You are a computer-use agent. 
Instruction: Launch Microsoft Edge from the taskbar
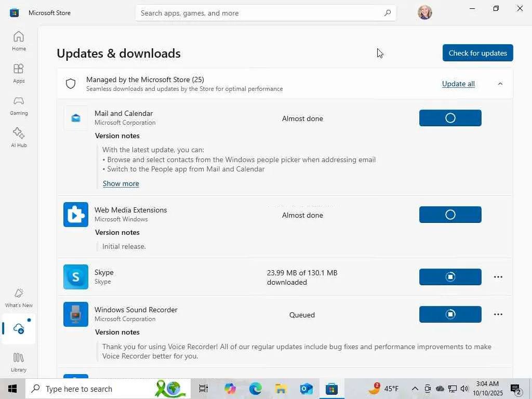point(256,389)
